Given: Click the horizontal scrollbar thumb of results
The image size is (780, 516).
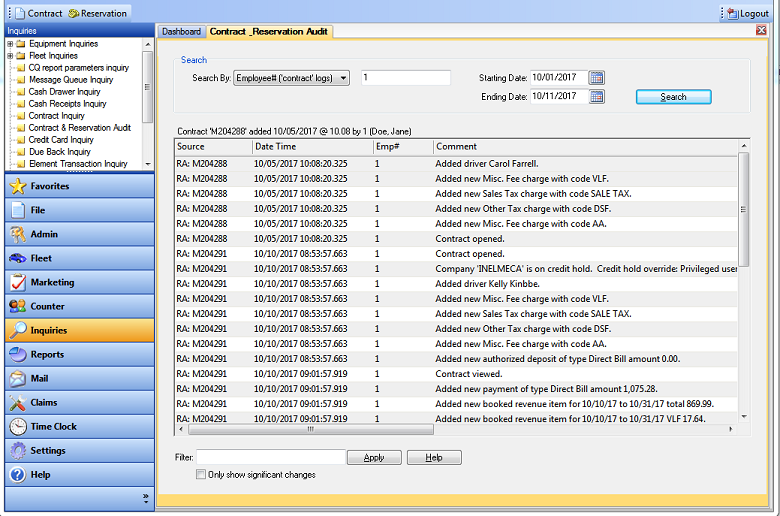Looking at the screenshot, I should pos(311,429).
